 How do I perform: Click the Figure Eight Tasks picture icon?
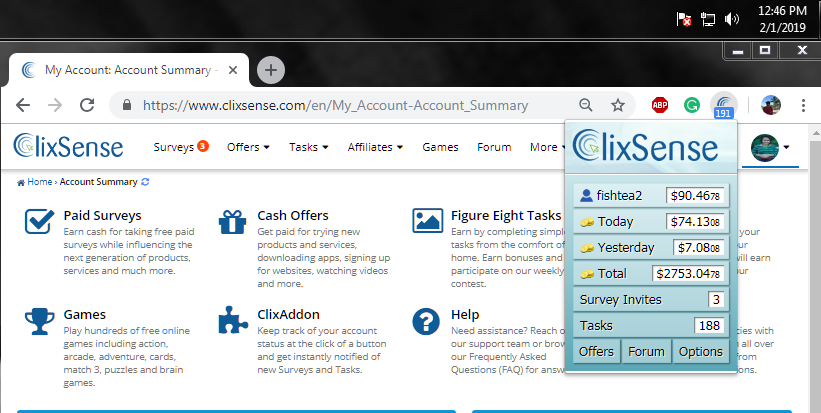pyautogui.click(x=427, y=220)
